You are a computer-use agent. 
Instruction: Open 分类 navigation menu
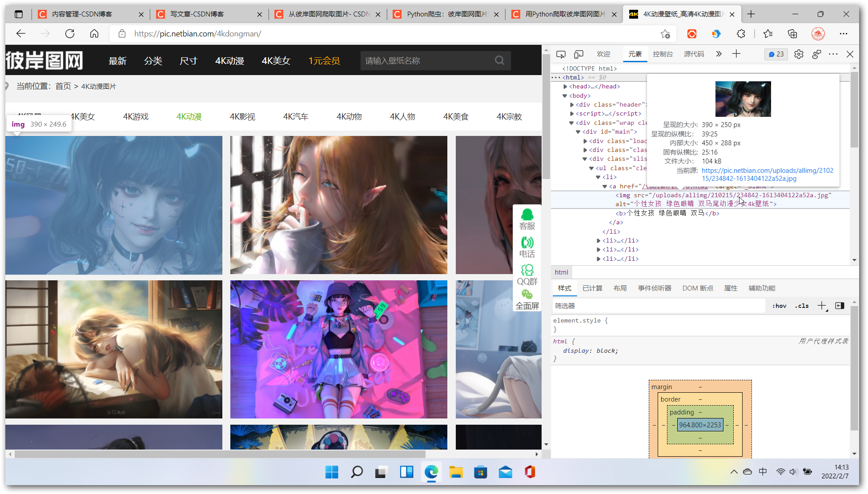153,61
